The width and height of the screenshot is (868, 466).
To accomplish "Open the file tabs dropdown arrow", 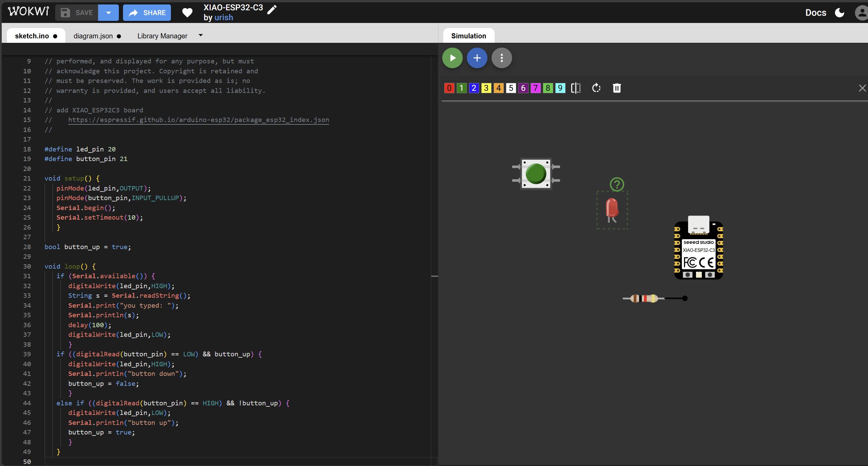I will coord(201,35).
